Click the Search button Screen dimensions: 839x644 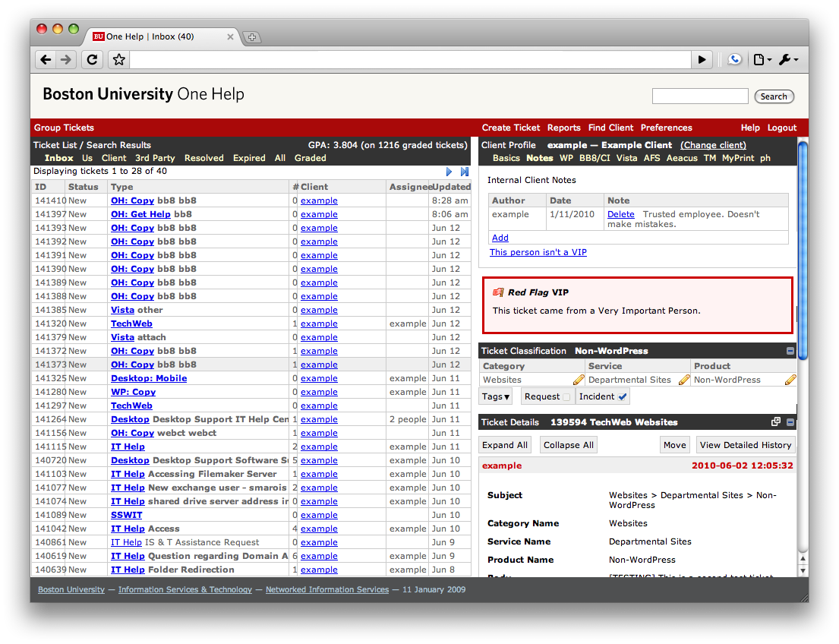point(774,96)
